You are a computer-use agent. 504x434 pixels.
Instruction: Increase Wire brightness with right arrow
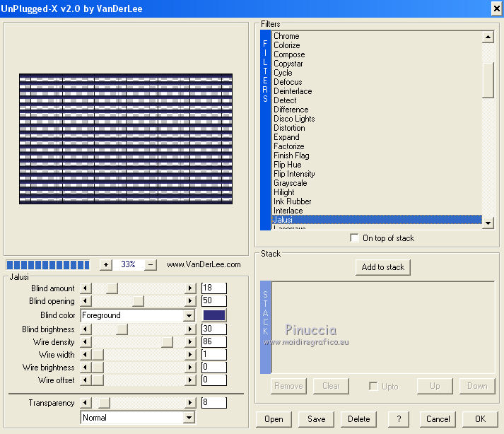pyautogui.click(x=190, y=367)
